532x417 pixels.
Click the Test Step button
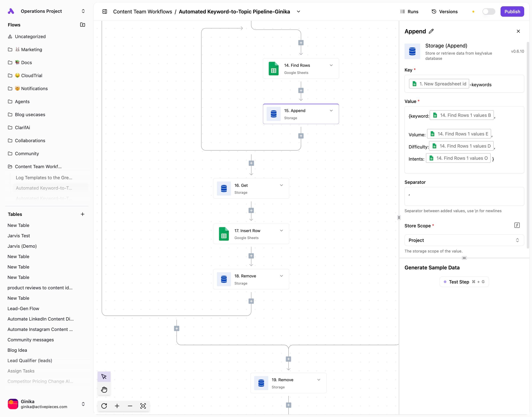(x=464, y=282)
